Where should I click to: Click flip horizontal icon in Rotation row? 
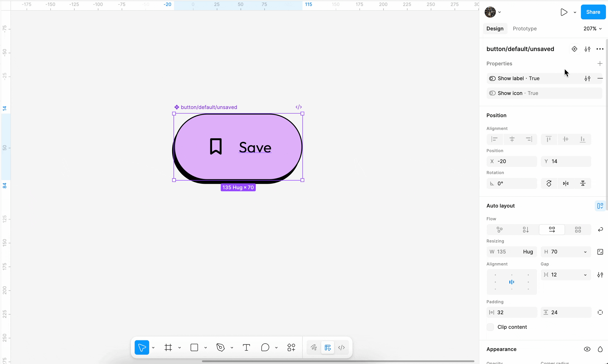click(x=566, y=183)
